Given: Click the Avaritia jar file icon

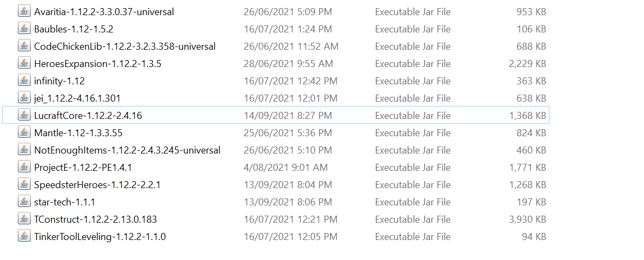Looking at the screenshot, I should [x=24, y=11].
